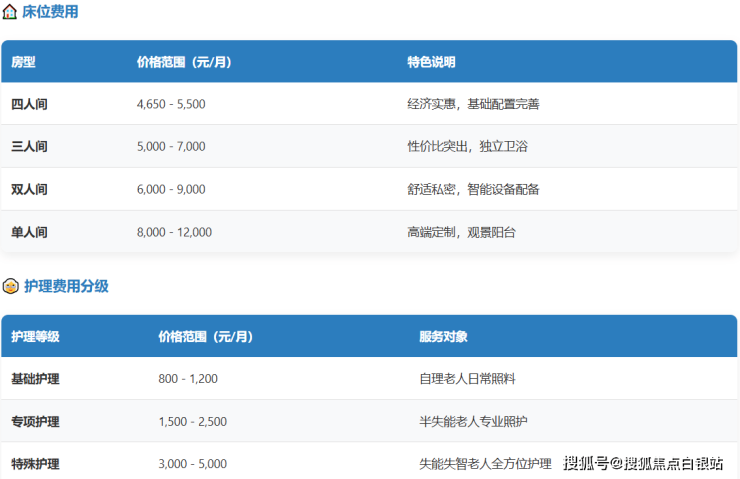Image resolution: width=740 pixels, height=479 pixels.
Task: Select the 专项护理 row label
Action: tap(35, 422)
